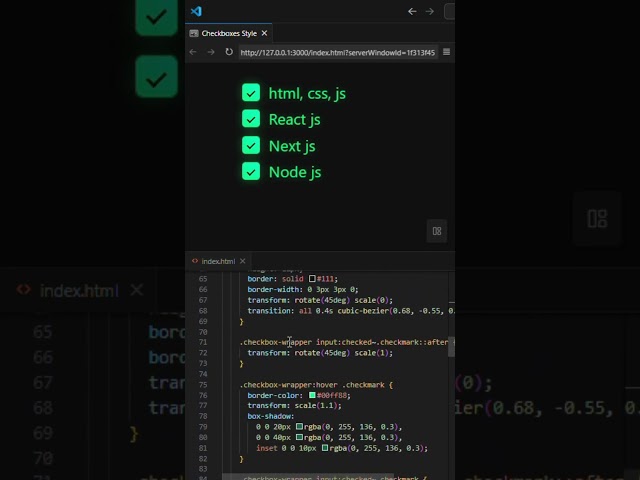Click line number 71 in gutter

(x=203, y=342)
